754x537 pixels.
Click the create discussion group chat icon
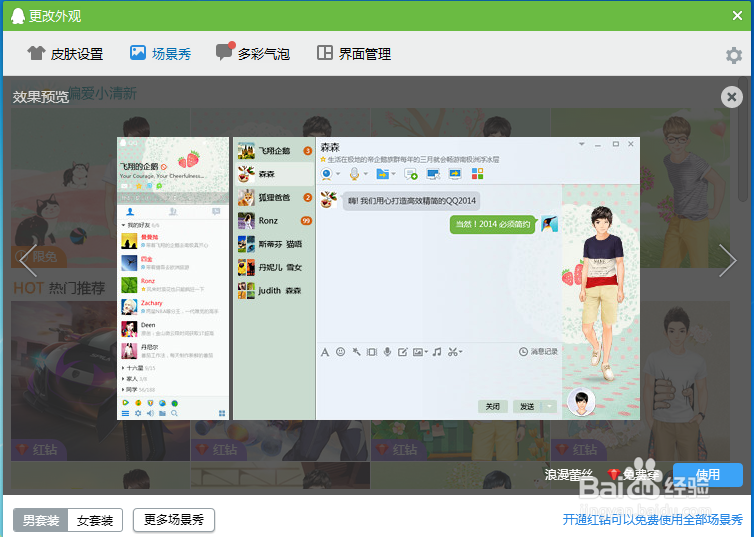411,174
